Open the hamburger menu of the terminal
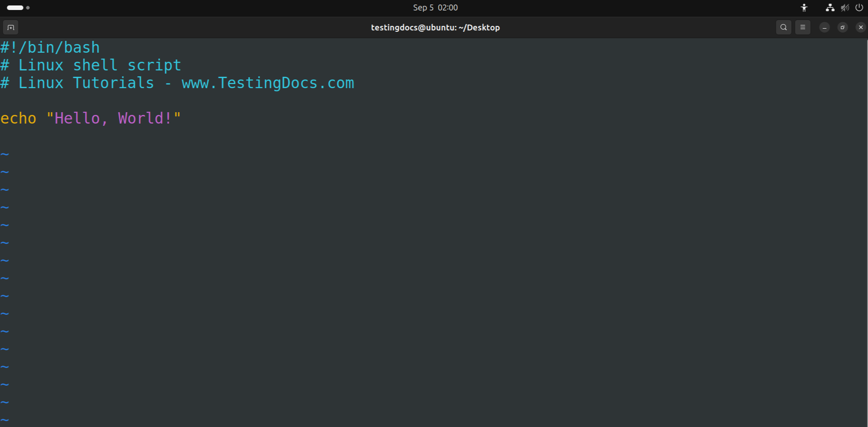 803,27
